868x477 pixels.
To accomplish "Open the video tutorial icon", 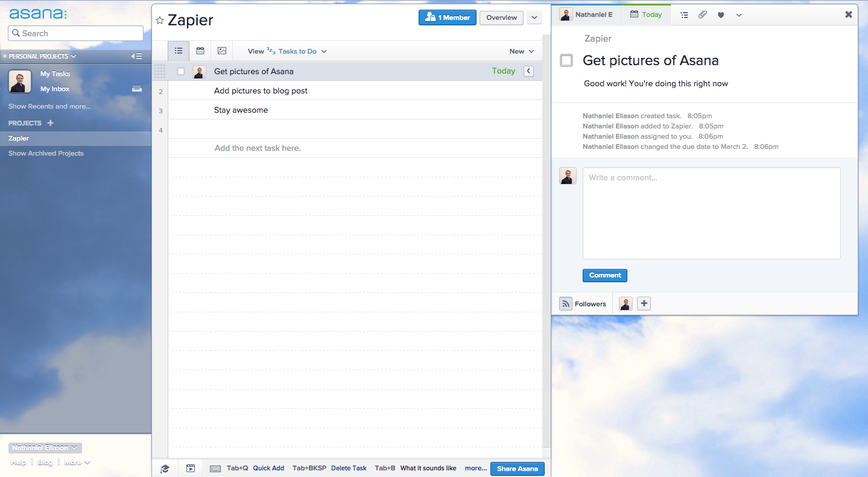I will tap(191, 469).
